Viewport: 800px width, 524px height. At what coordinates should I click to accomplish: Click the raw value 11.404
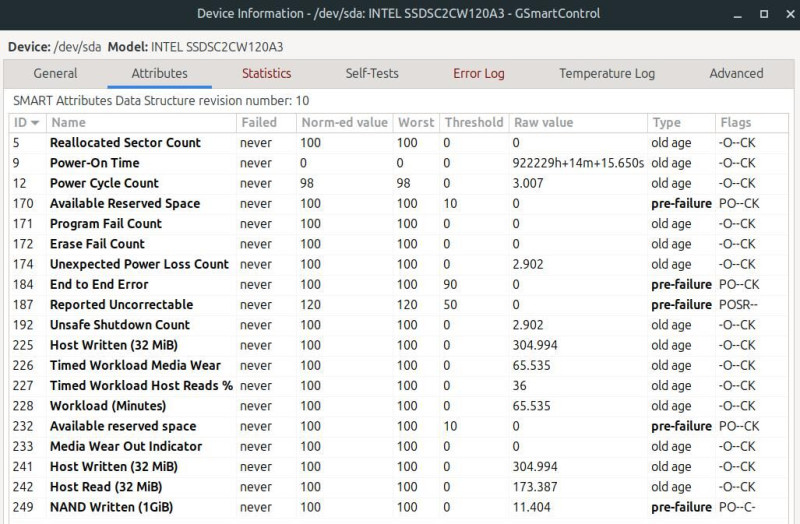tap(531, 507)
